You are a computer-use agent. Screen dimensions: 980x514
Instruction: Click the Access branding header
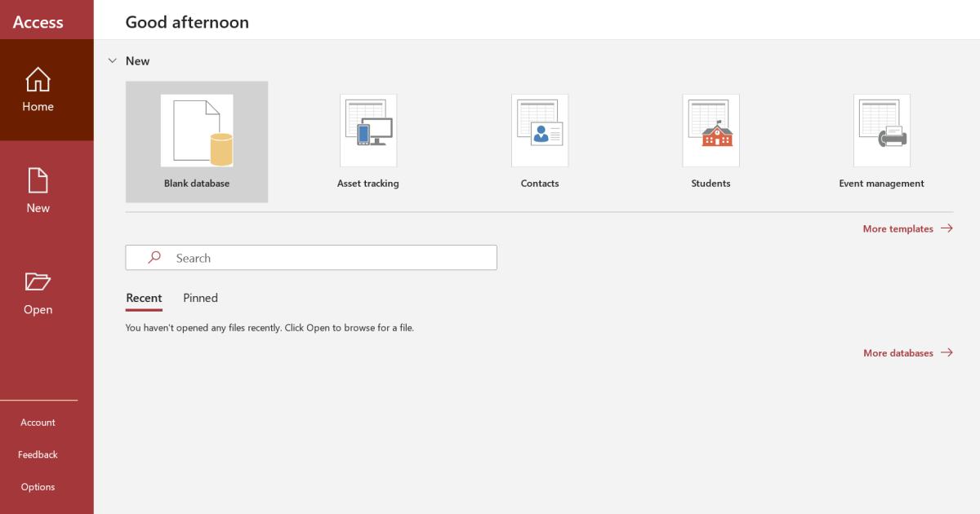[x=38, y=22]
